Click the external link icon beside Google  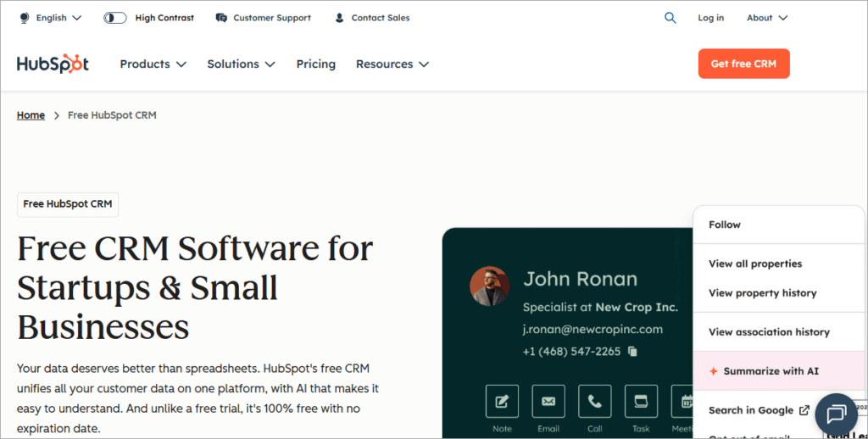(x=804, y=410)
